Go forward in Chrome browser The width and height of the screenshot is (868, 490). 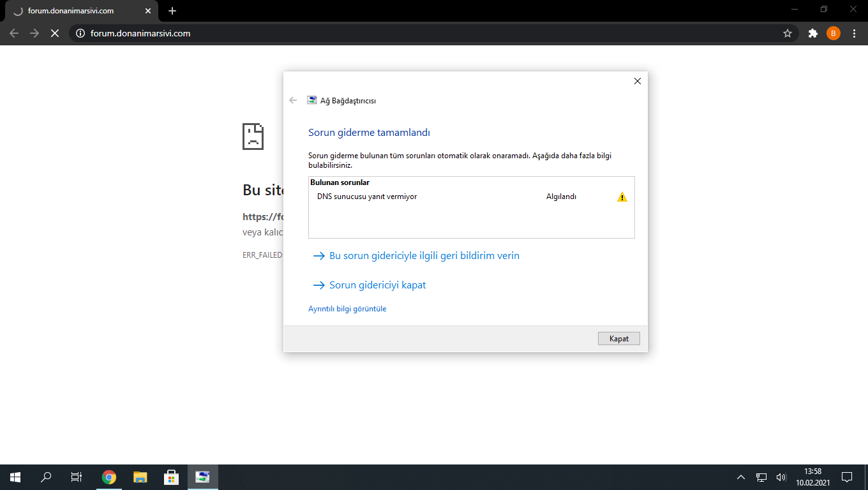(34, 33)
